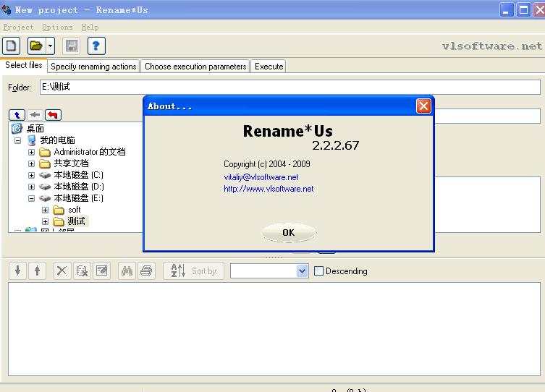Switch to Choose execution parameters tab
Screen dimensions: 545x392
pos(195,67)
